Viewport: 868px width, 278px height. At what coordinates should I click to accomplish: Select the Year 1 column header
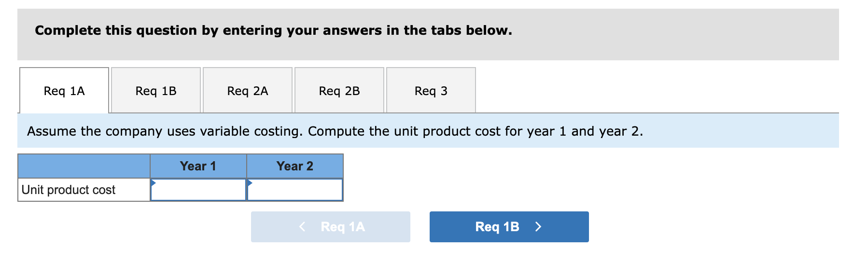(198, 166)
